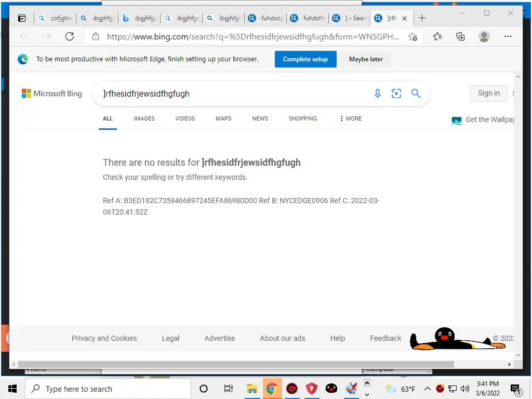Start voice search with microphone icon
This screenshot has width=532, height=399.
pyautogui.click(x=377, y=94)
